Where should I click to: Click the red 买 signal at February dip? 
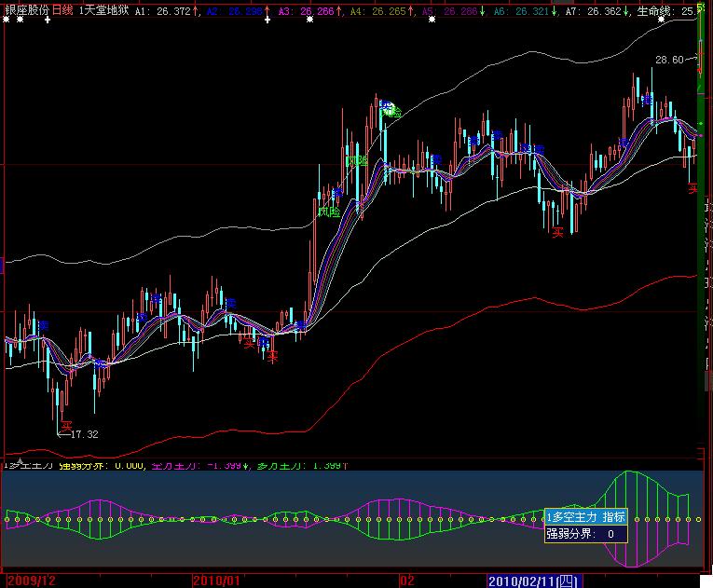(557, 231)
